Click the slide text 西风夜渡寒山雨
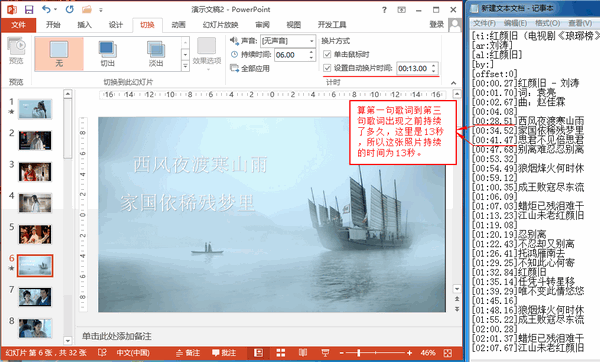 [200, 165]
